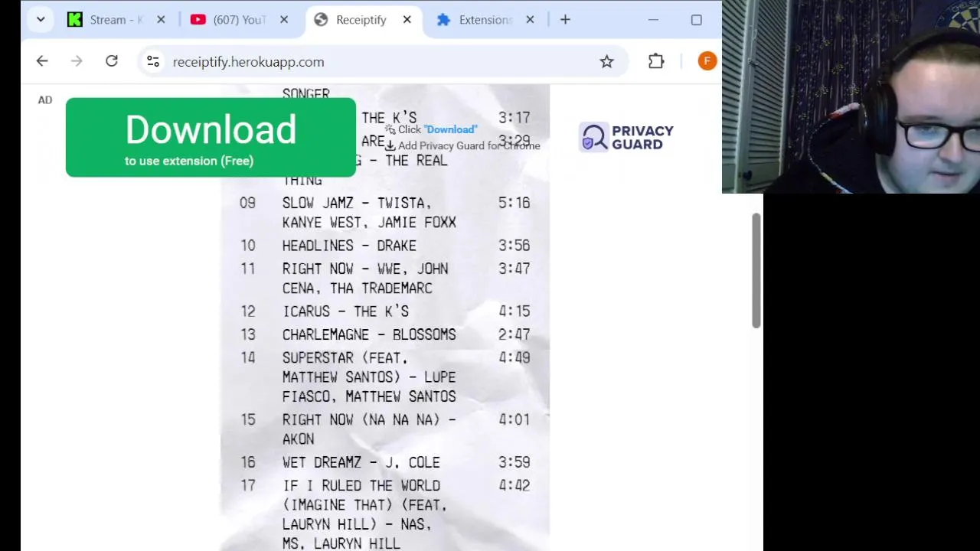
Task: Click the webcam overlay video
Action: 851,96
